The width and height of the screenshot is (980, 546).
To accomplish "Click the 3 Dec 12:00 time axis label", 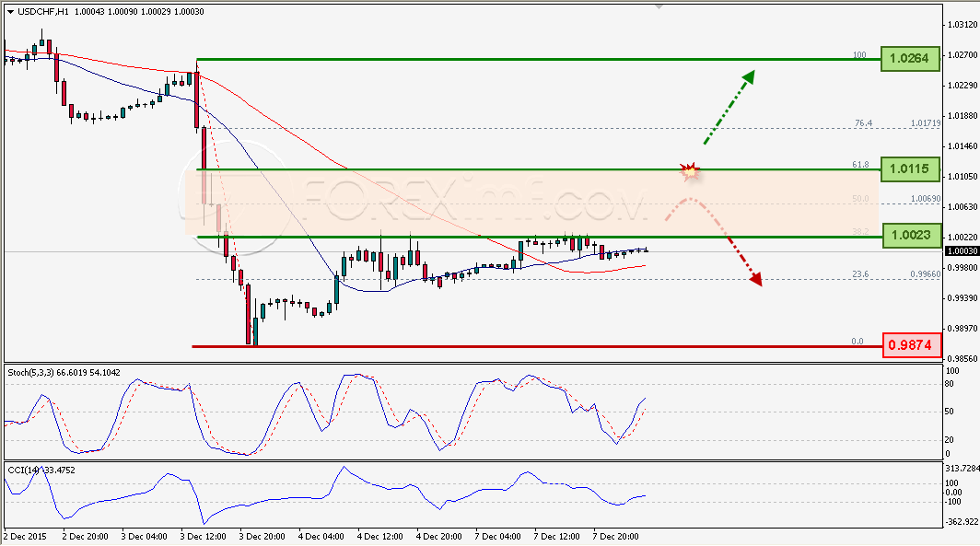I will coord(204,537).
